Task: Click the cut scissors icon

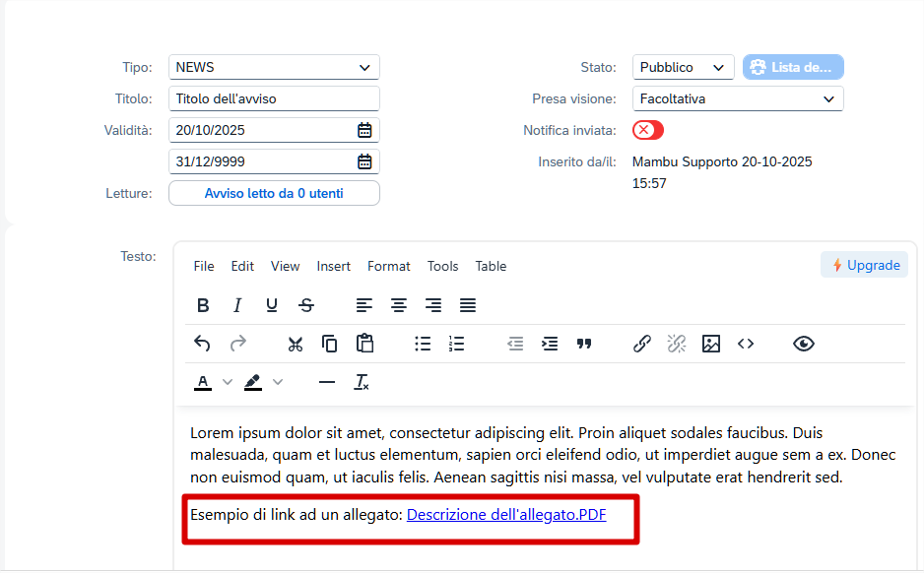Action: point(296,344)
